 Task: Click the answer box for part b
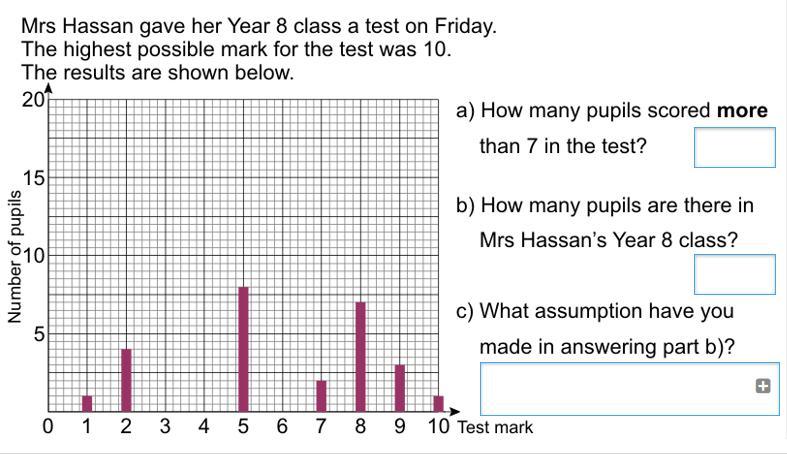point(734,274)
